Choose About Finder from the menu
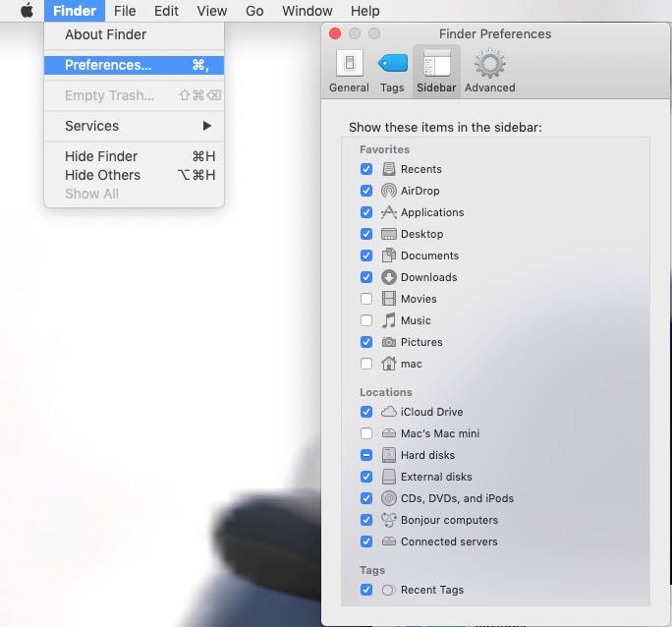 coord(134,34)
